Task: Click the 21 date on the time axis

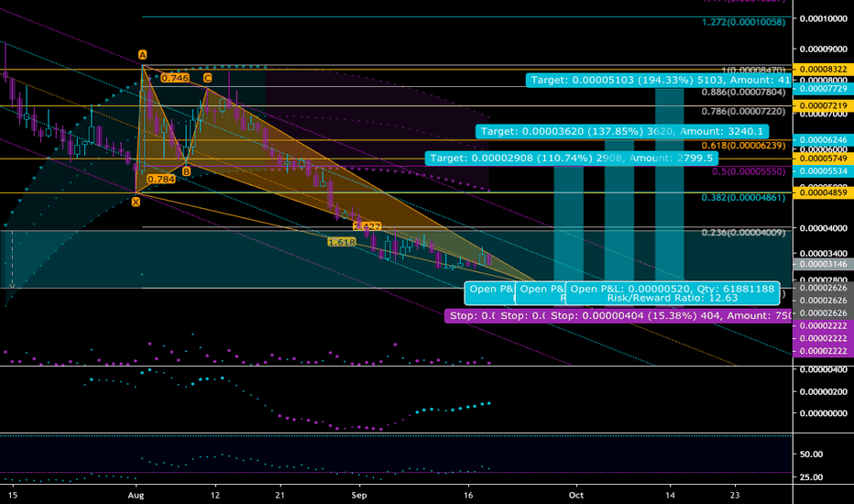Action: (x=280, y=495)
